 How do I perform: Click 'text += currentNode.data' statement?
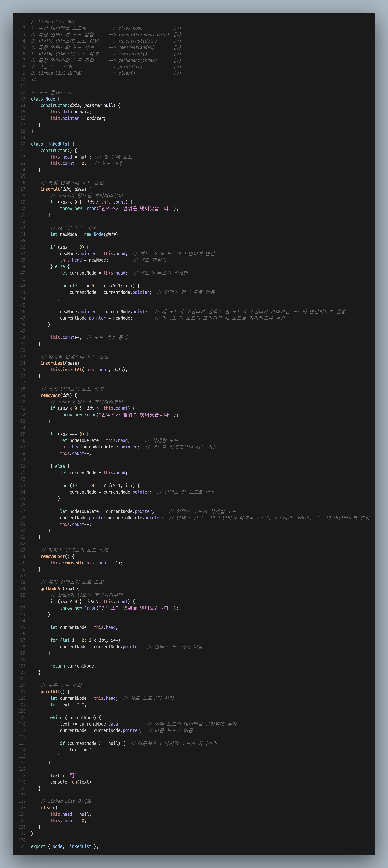click(89, 724)
